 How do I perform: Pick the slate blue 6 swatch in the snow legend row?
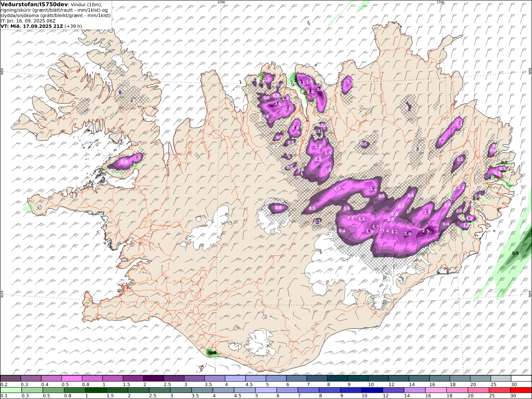click(x=297, y=378)
